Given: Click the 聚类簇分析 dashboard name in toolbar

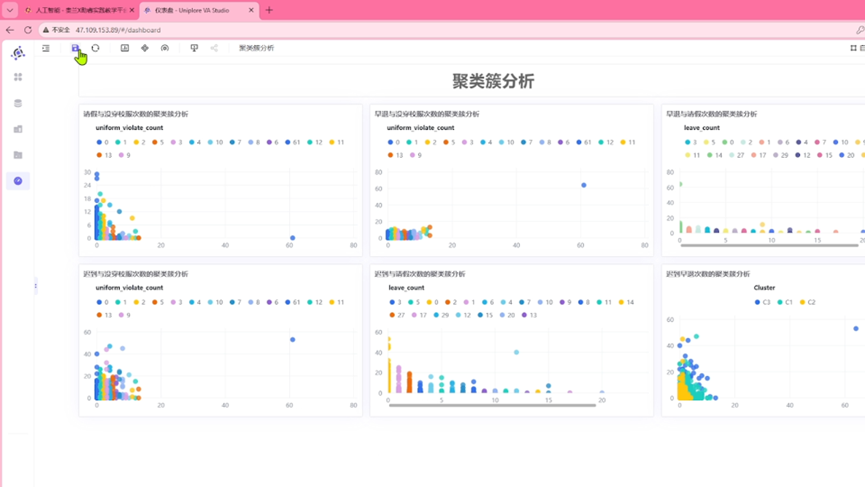Looking at the screenshot, I should [x=256, y=48].
